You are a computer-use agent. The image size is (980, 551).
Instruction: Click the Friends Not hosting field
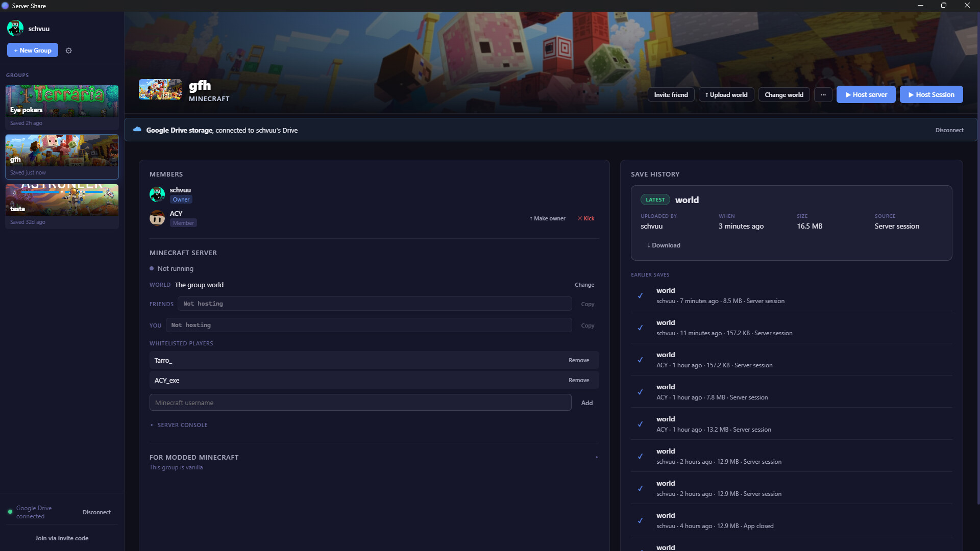375,304
